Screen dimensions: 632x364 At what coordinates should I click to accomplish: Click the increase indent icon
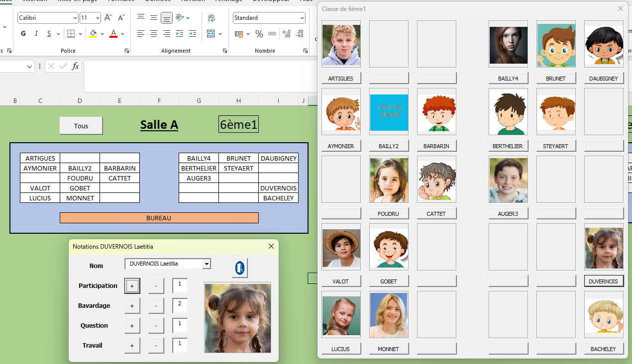point(193,34)
